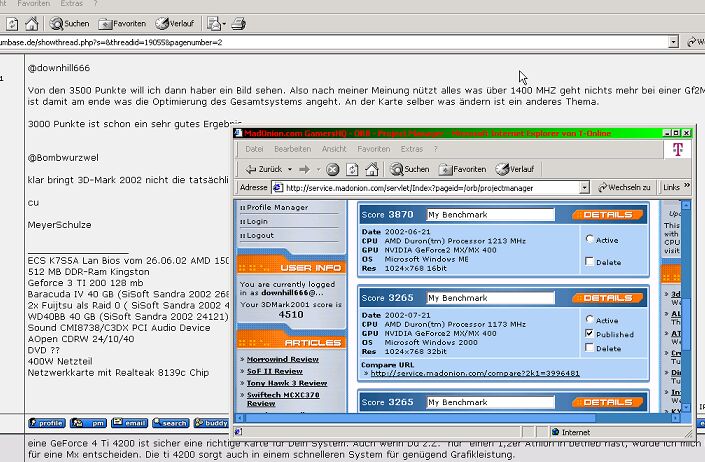Open Morrowind Review article link
Image resolution: width=705 pixels, height=462 pixels.
[282, 360]
